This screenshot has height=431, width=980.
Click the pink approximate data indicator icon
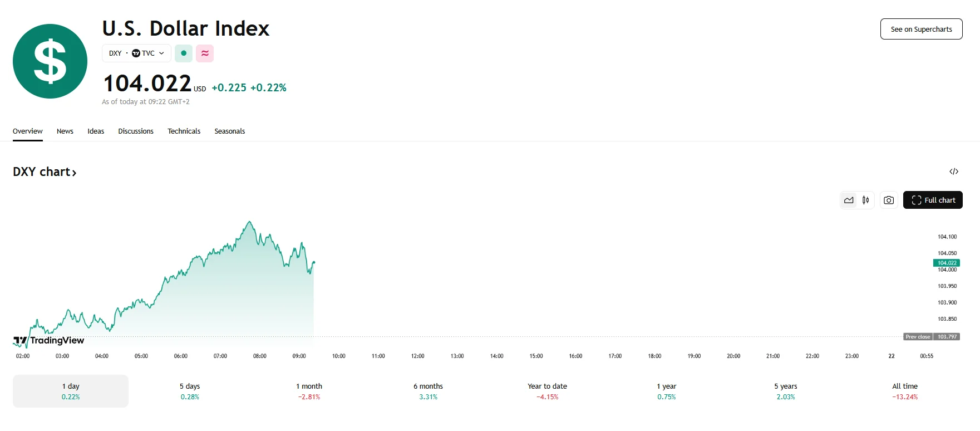205,53
